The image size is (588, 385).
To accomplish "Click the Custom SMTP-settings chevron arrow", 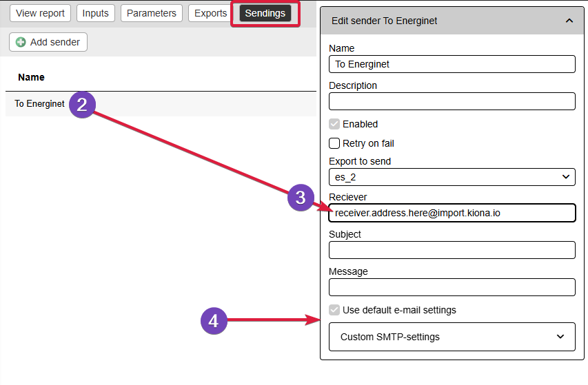I will [x=560, y=336].
